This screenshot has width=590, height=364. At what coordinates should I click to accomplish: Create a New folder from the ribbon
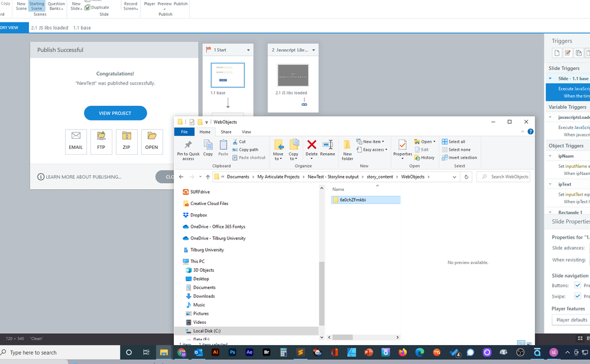pyautogui.click(x=348, y=149)
